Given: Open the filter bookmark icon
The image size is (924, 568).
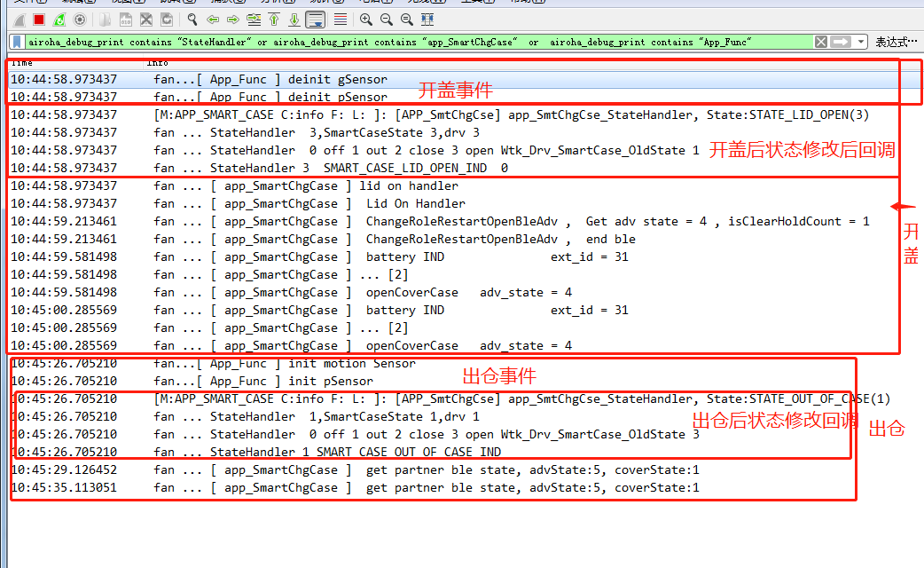Looking at the screenshot, I should [17, 42].
